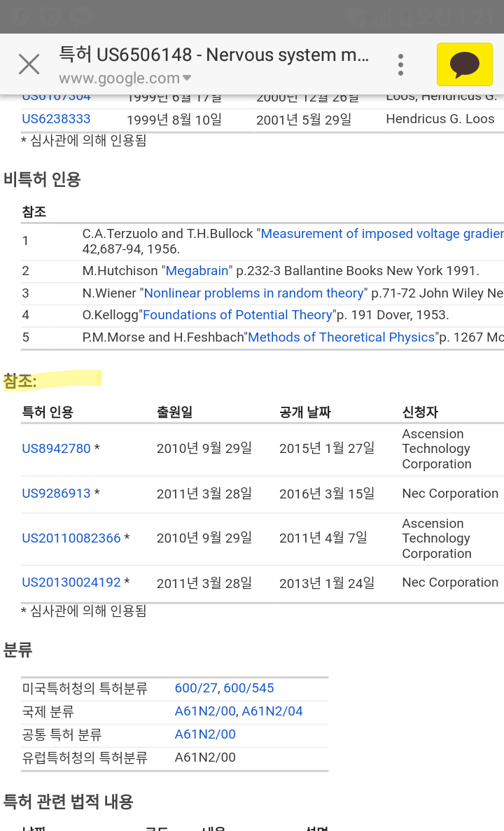Image resolution: width=504 pixels, height=831 pixels.
Task: Open US classification 600/545
Action: (x=248, y=688)
